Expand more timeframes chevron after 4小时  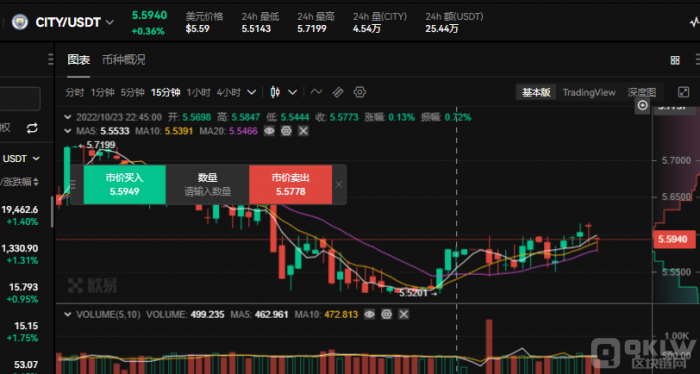point(252,92)
